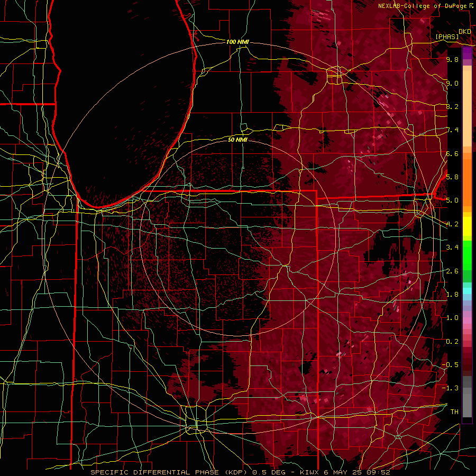Pick the purple swatch atop the color bar
This screenshot has height=476, width=476.
(467, 53)
